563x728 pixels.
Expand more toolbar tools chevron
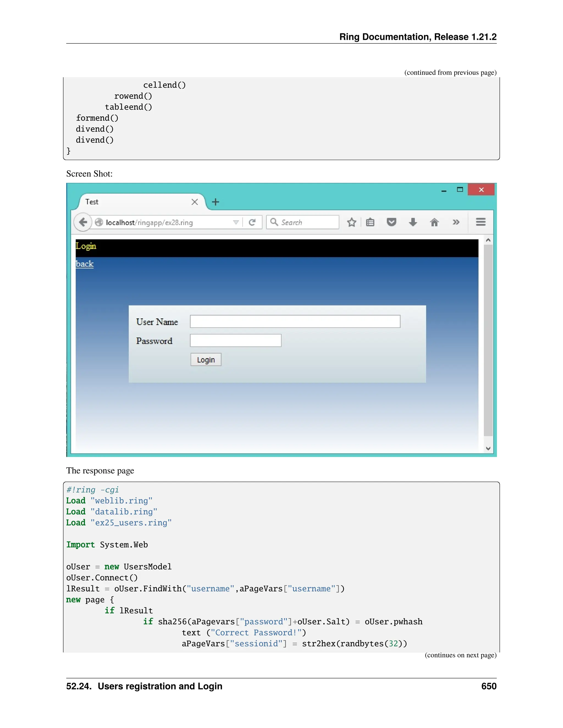point(456,222)
